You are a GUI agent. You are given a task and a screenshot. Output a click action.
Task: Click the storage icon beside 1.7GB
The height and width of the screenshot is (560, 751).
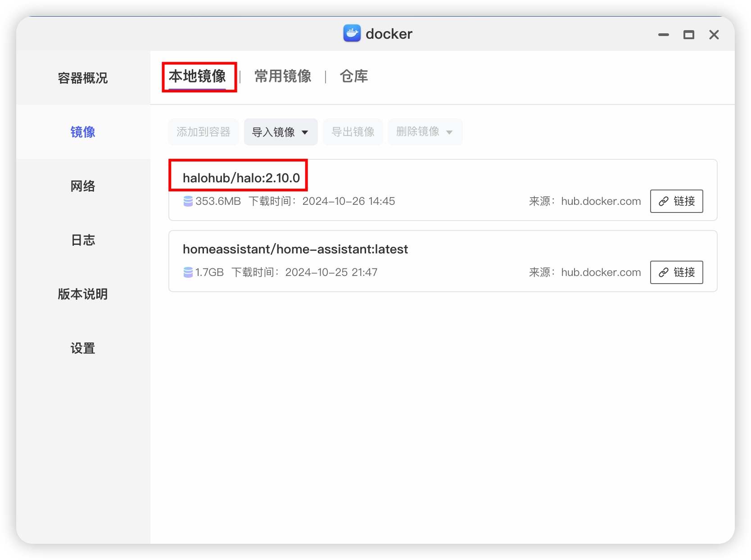(188, 272)
